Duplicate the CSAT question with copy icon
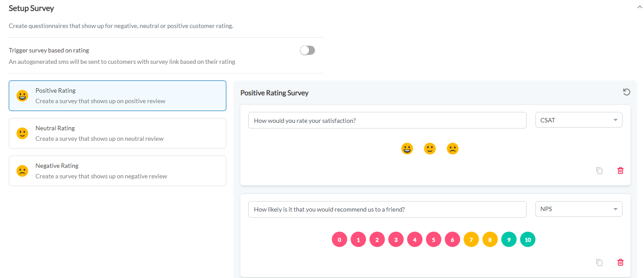Screen dimensions: 644x278 [x=599, y=171]
